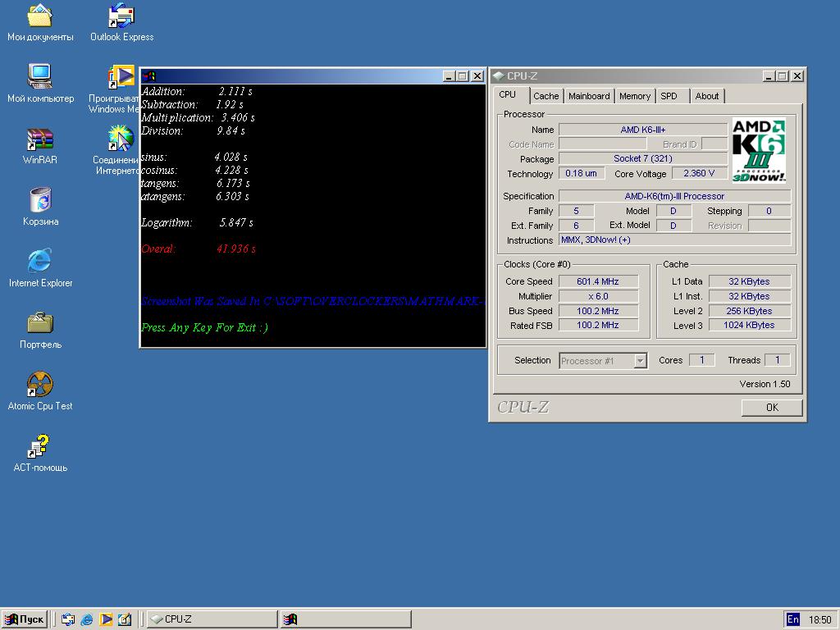The width and height of the screenshot is (840, 630).
Task: Click the AMD-K6(tm)-III Processor specification field
Action: tap(674, 196)
